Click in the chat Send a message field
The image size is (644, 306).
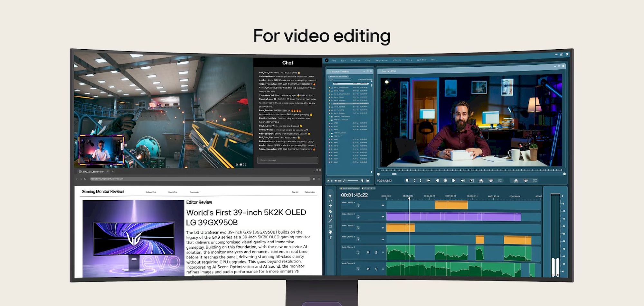point(288,160)
